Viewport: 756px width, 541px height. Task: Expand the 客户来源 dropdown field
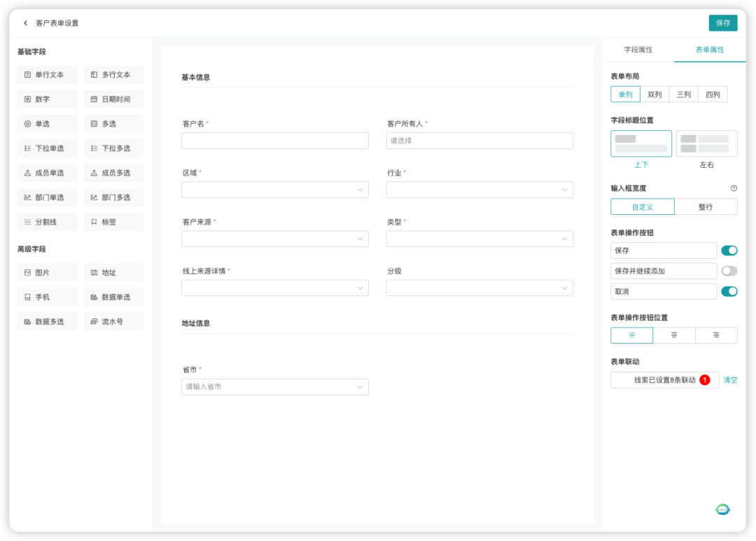[x=274, y=238]
